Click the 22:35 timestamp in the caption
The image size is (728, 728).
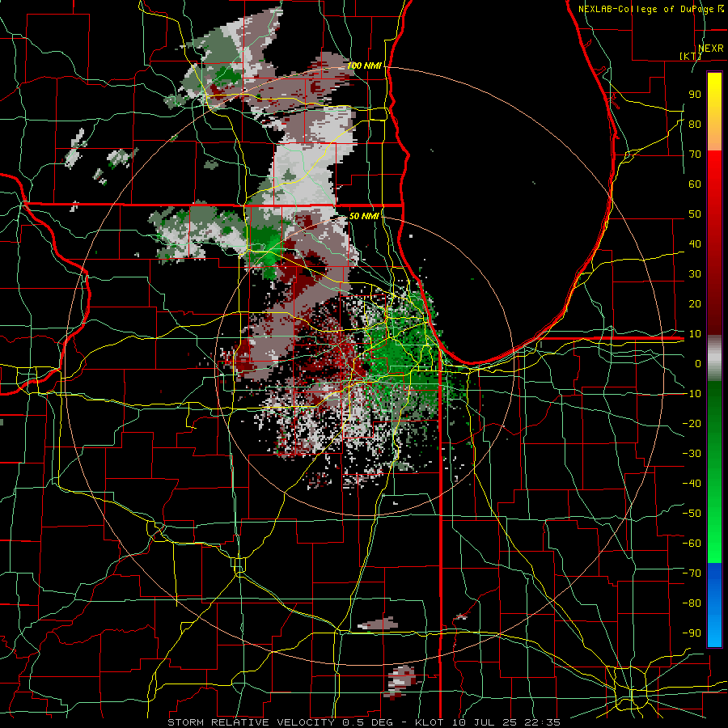point(544,722)
